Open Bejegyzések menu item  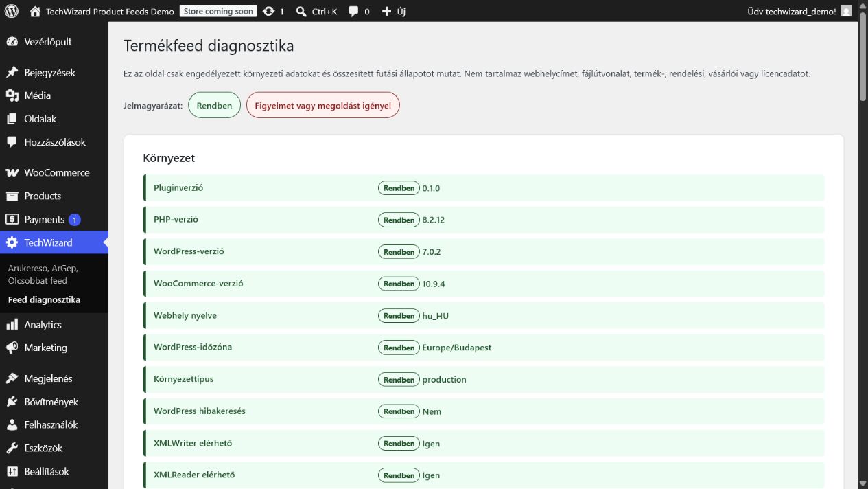pyautogui.click(x=54, y=73)
